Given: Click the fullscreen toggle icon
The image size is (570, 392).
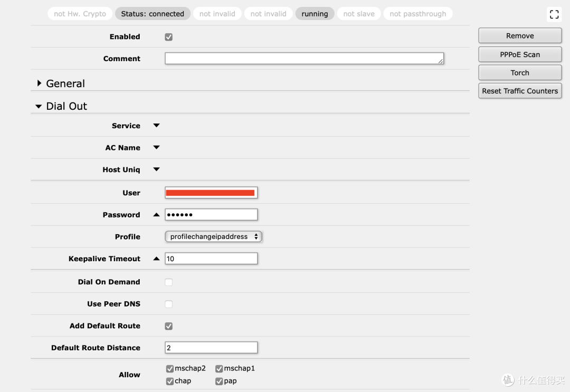Looking at the screenshot, I should pyautogui.click(x=554, y=14).
